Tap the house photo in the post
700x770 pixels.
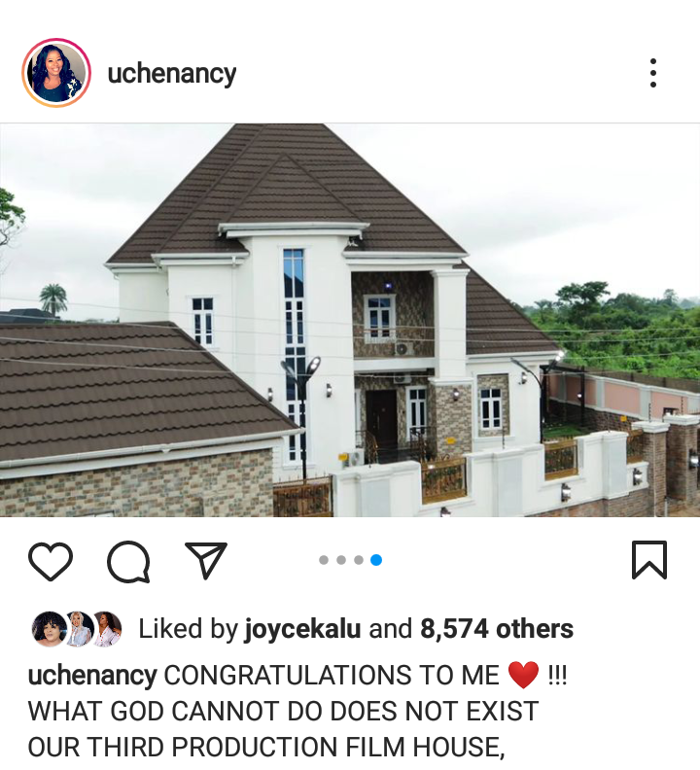[x=350, y=320]
